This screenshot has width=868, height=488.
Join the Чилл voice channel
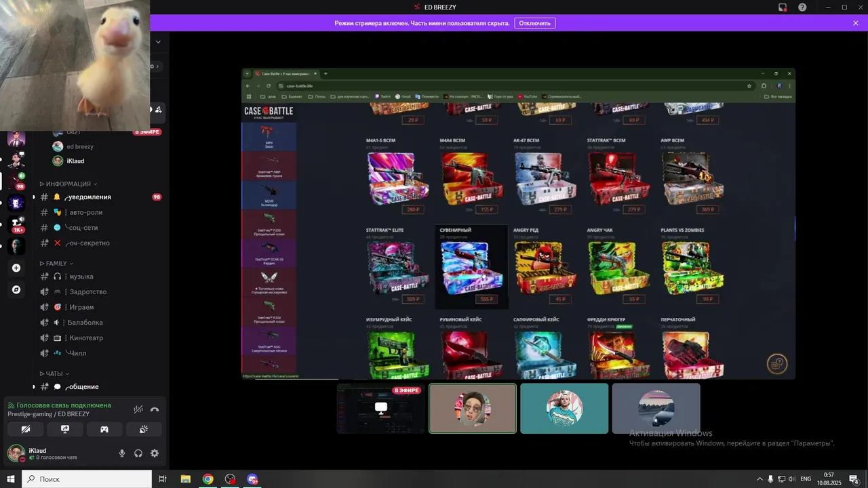click(101, 353)
